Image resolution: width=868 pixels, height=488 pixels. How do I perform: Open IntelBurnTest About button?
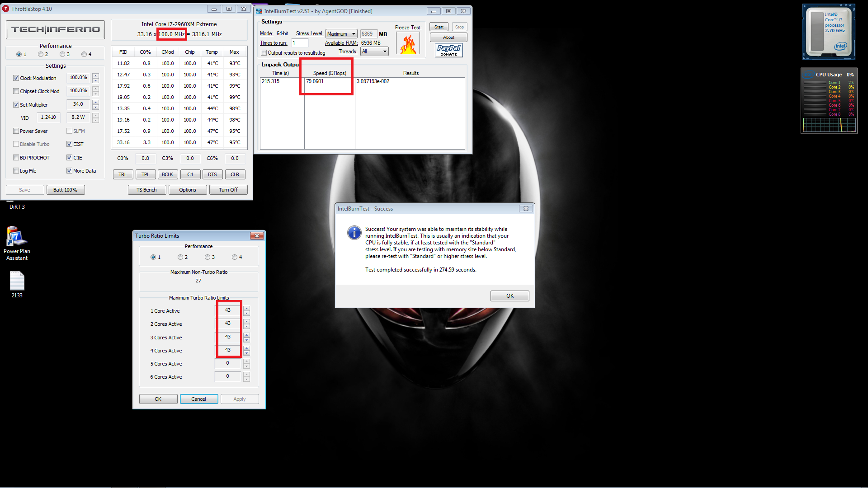[448, 38]
